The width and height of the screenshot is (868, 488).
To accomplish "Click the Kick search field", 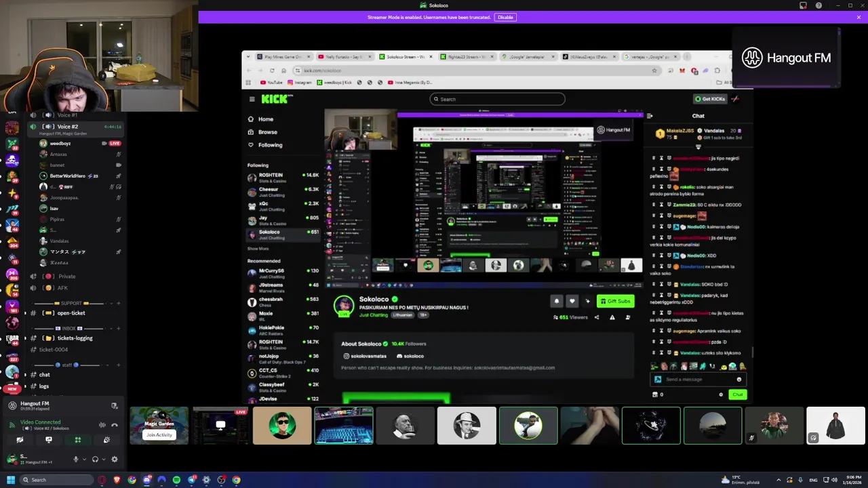I will (497, 99).
